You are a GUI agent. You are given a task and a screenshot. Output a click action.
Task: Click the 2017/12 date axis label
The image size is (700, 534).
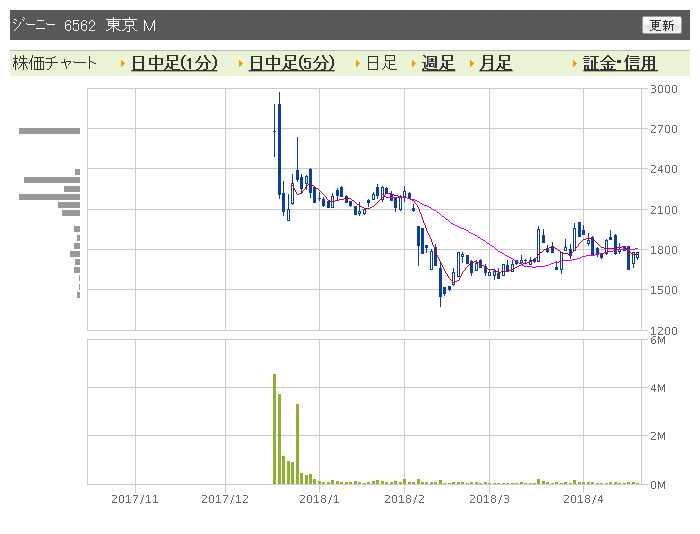tap(225, 499)
